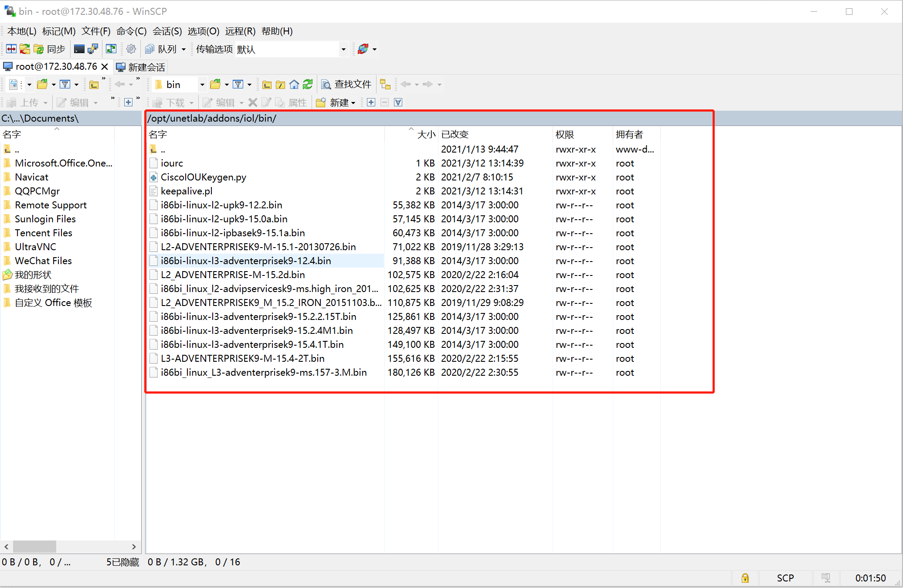This screenshot has height=588, width=903.
Task: Select the CiscoIOUKeygen.py file
Action: coord(203,177)
